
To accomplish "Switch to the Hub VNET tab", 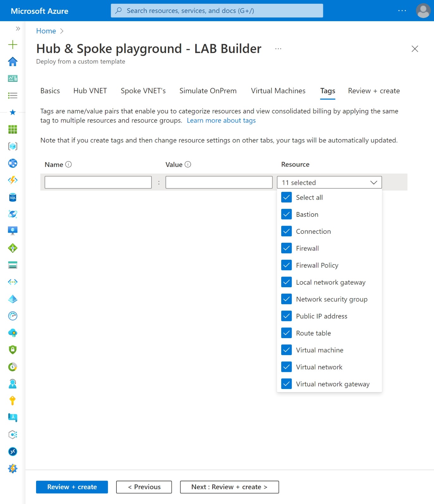I will click(90, 91).
